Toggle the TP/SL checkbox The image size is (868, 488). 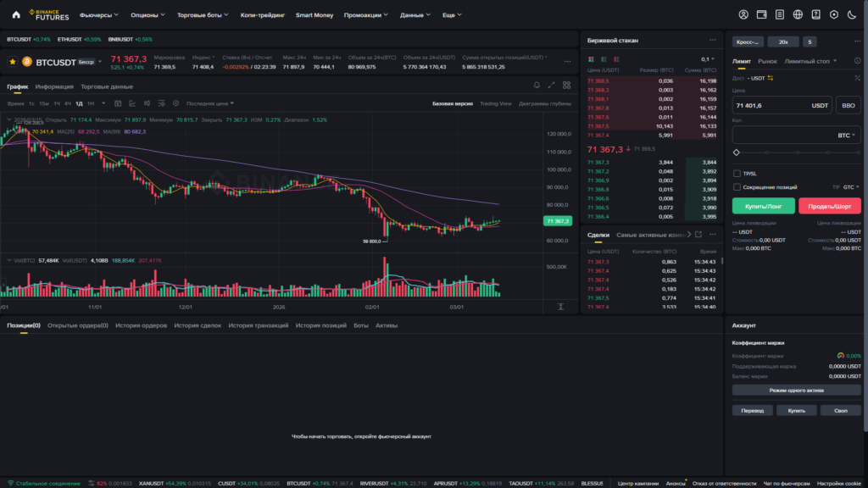pyautogui.click(x=735, y=172)
